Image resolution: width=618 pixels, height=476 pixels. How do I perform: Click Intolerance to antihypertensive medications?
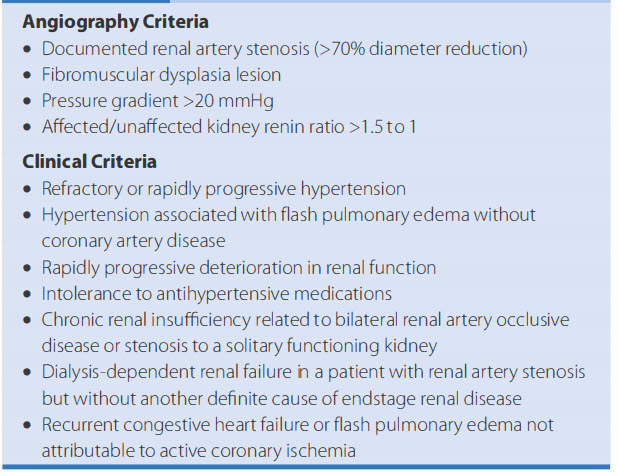point(216,293)
